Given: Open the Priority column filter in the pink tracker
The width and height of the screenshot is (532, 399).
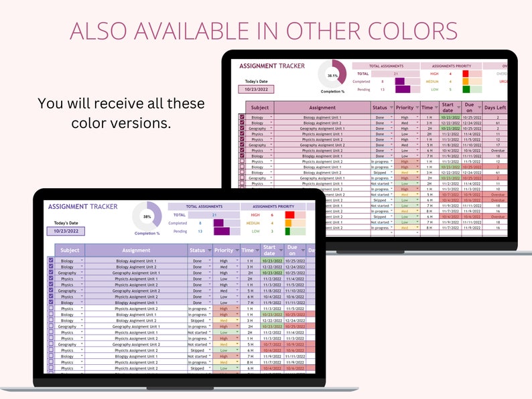Looking at the screenshot, I should click(417, 108).
